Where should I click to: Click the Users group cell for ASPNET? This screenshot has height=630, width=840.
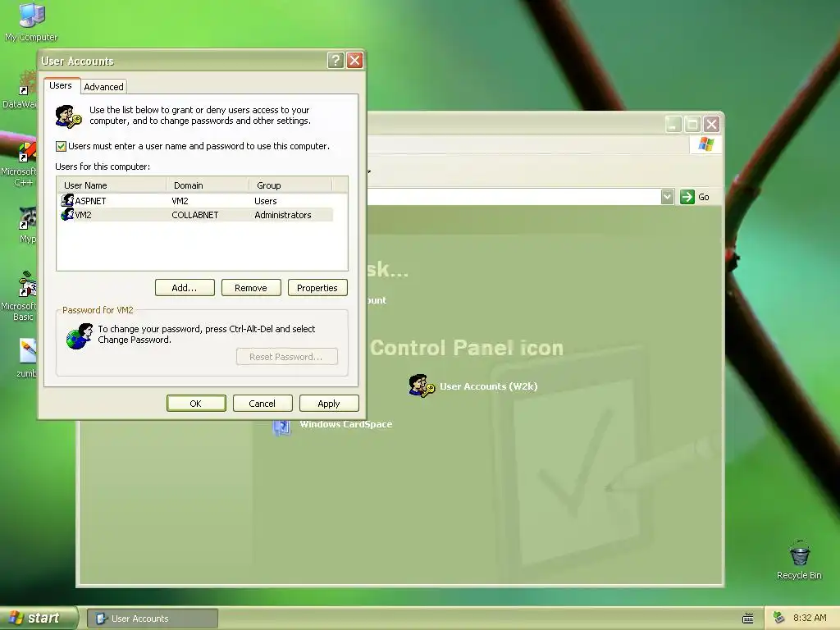(x=266, y=201)
